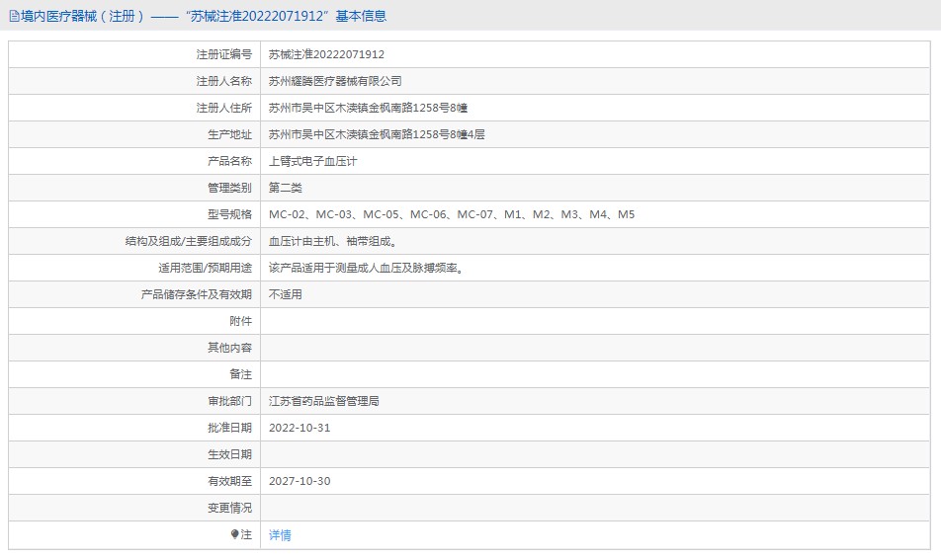Click the storage value 不适用
The image size is (941, 560).
point(285,294)
